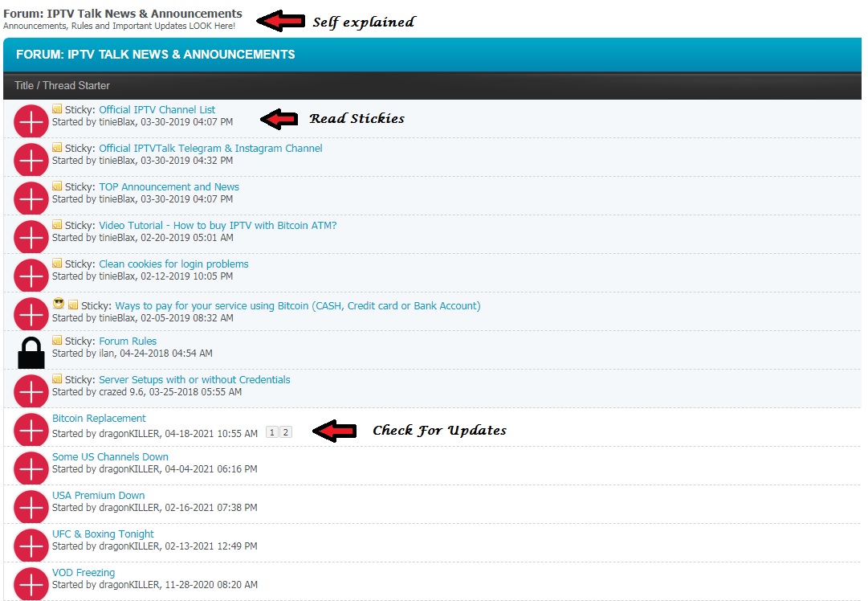The width and height of the screenshot is (868, 601).
Task: Click 'Started by dragonKILLER, 02-16-2021 07:38 PM' text
Action: click(155, 507)
